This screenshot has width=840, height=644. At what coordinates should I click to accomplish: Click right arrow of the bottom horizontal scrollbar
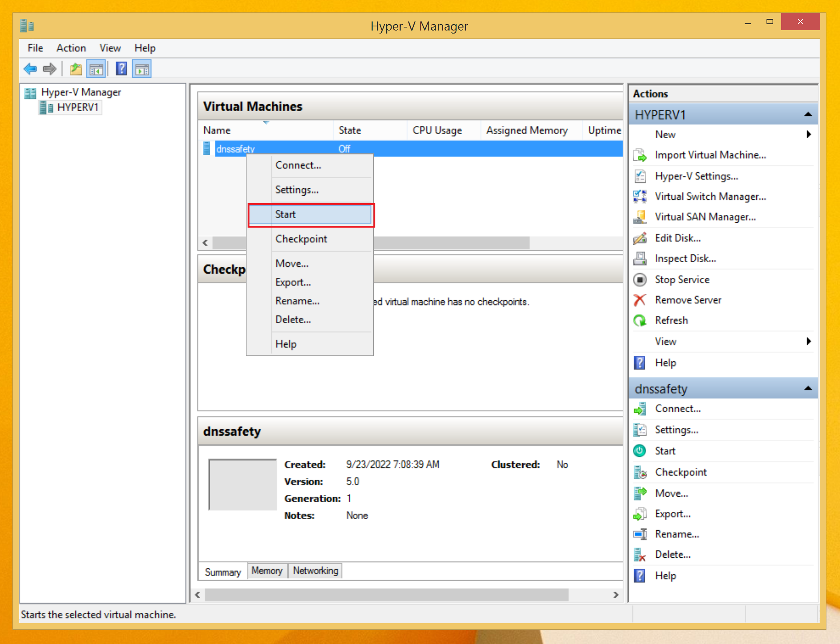[616, 595]
